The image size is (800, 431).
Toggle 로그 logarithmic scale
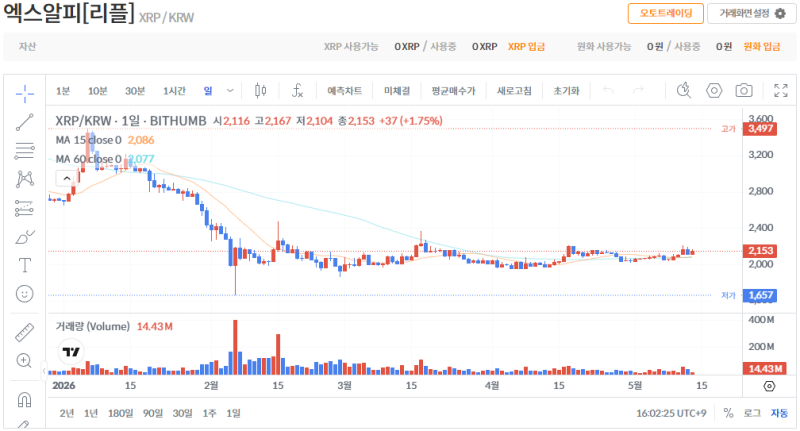click(752, 413)
